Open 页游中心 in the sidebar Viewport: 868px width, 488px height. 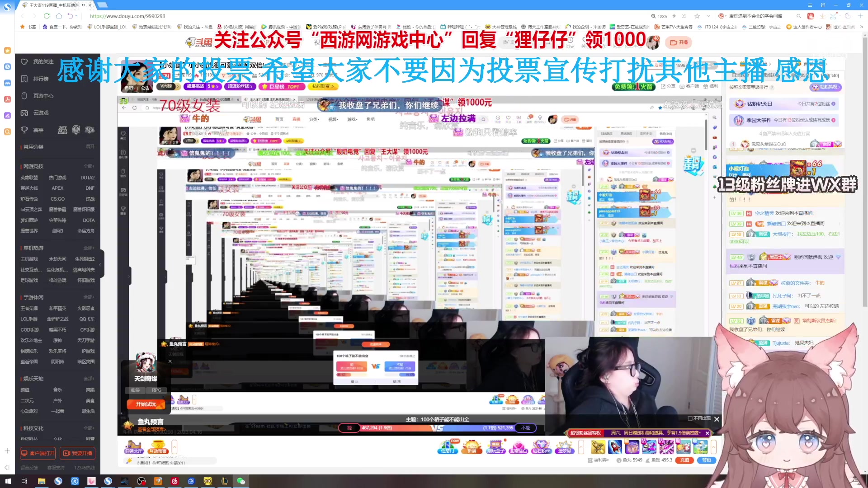38,96
